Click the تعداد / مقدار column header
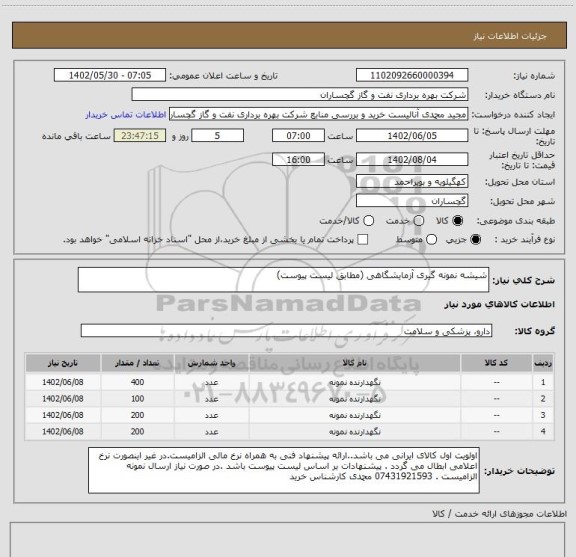576x557 pixels. pos(137,363)
